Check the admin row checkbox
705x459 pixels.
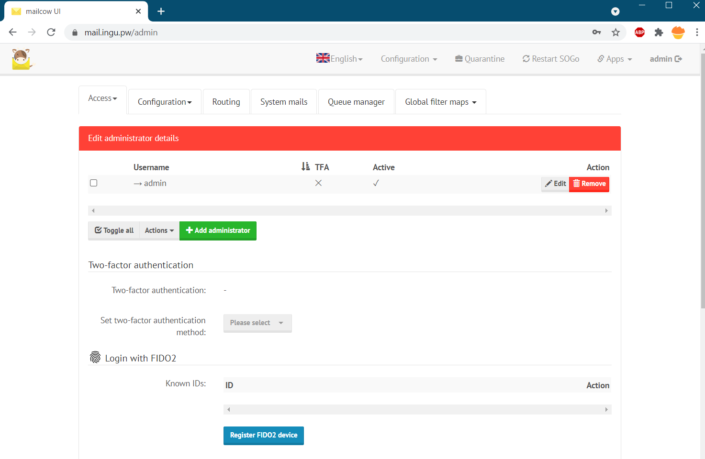tap(94, 184)
